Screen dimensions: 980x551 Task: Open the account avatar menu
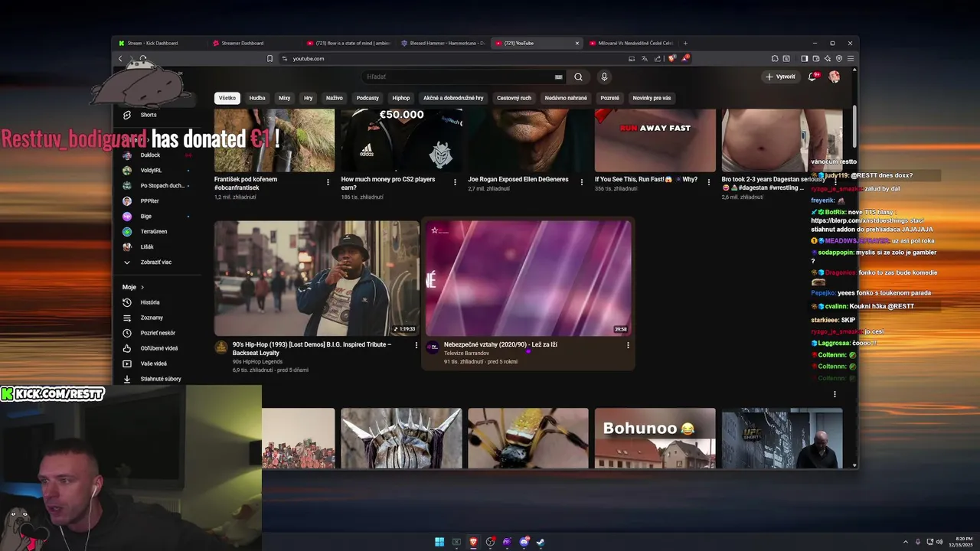click(x=835, y=77)
